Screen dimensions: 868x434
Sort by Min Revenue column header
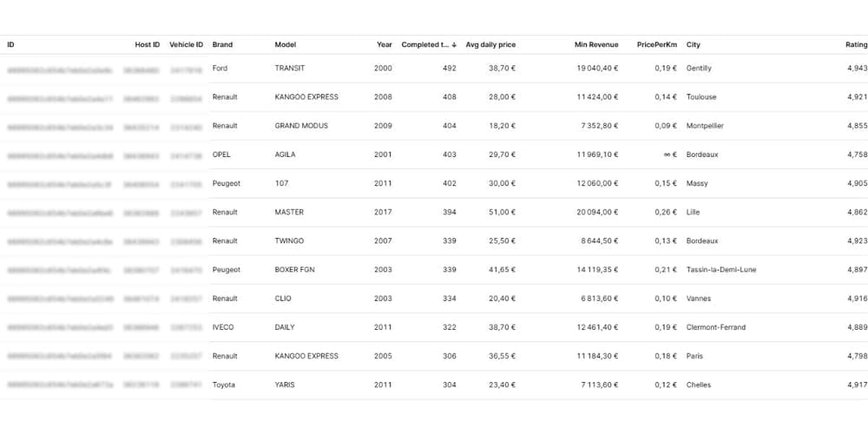596,45
